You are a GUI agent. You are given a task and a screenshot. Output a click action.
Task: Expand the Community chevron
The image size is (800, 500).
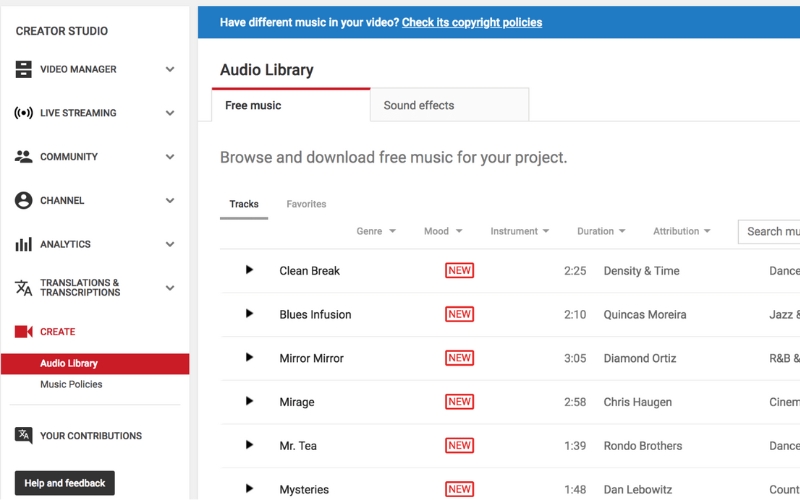170,157
